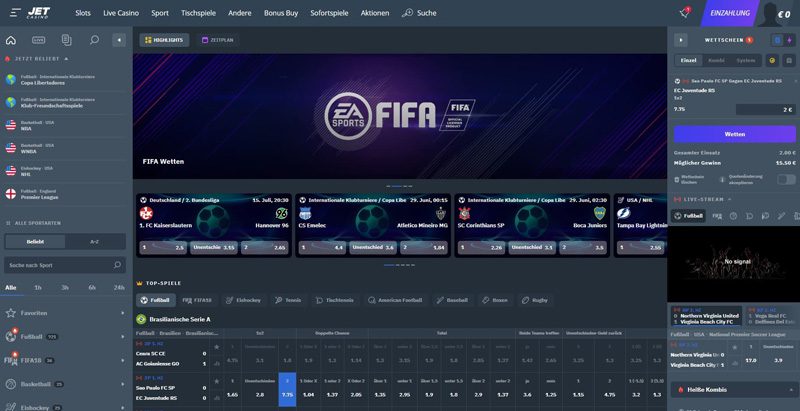The width and height of the screenshot is (800, 411).
Task: Open statistics for the Sao Paulo FC SP match
Action: (x=217, y=398)
